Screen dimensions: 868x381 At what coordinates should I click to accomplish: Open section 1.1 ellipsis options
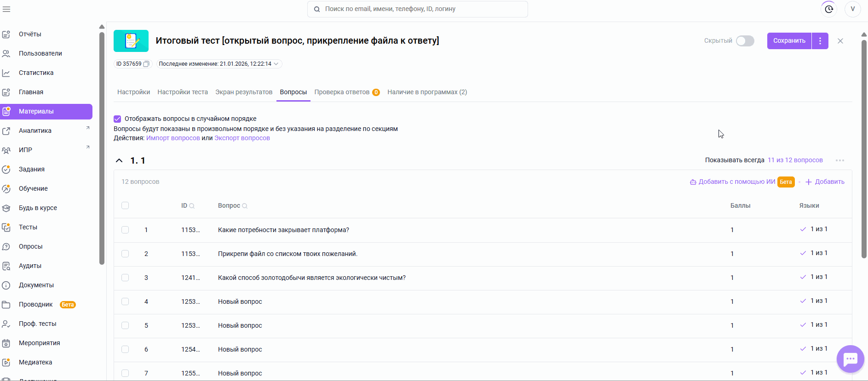(x=840, y=160)
